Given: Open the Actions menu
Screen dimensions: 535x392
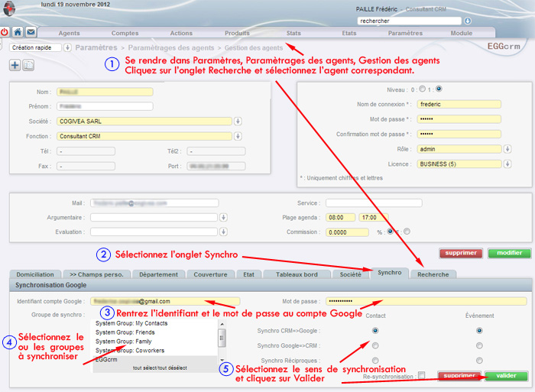Looking at the screenshot, I should click(x=181, y=33).
